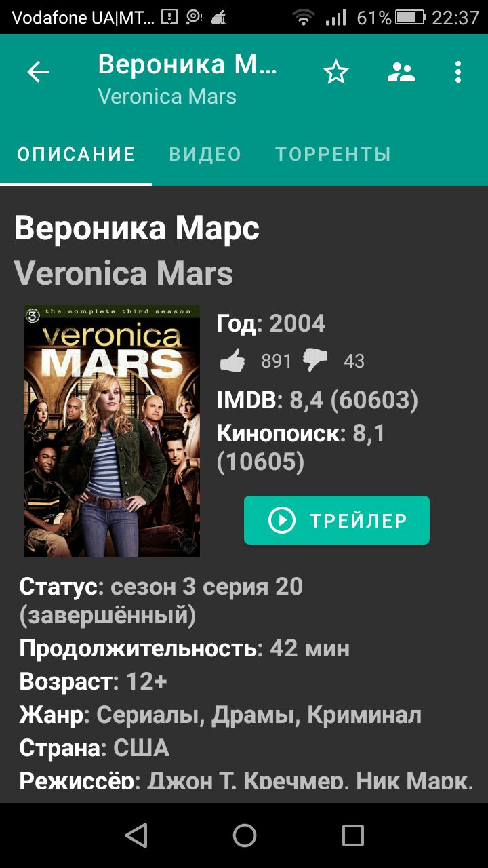Image resolution: width=488 pixels, height=868 pixels.
Task: Tap the Android home circle button
Action: point(244,835)
